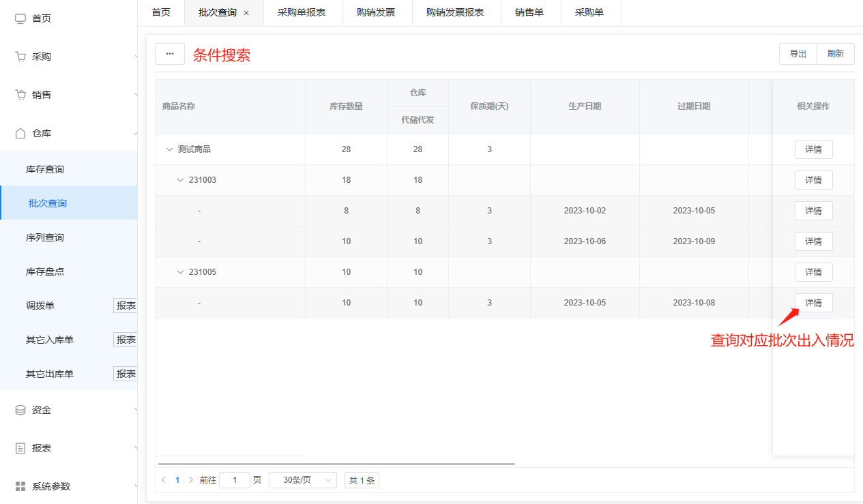The width and height of the screenshot is (863, 504).
Task: Click the funds coin-stack icon in sidebar
Action: (x=20, y=410)
